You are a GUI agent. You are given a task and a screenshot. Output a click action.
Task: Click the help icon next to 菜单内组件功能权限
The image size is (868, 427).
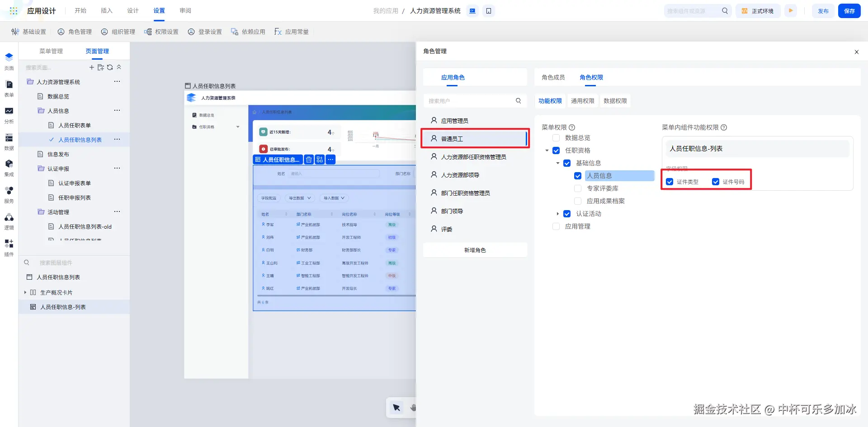[724, 127]
